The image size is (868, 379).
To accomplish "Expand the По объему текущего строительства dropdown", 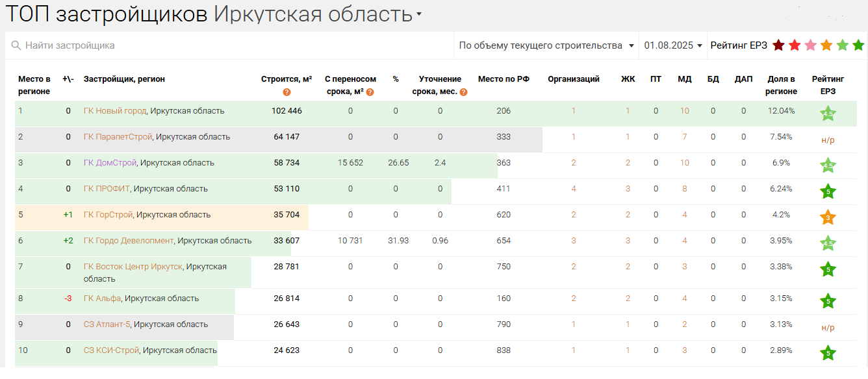I will click(546, 45).
